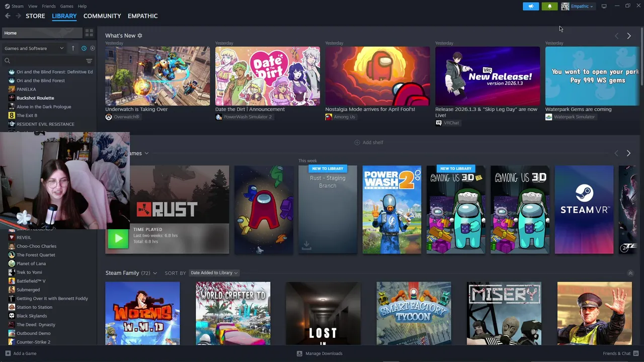Image resolution: width=644 pixels, height=362 pixels.
Task: Click the user avatar next to Empathic
Action: (565, 6)
